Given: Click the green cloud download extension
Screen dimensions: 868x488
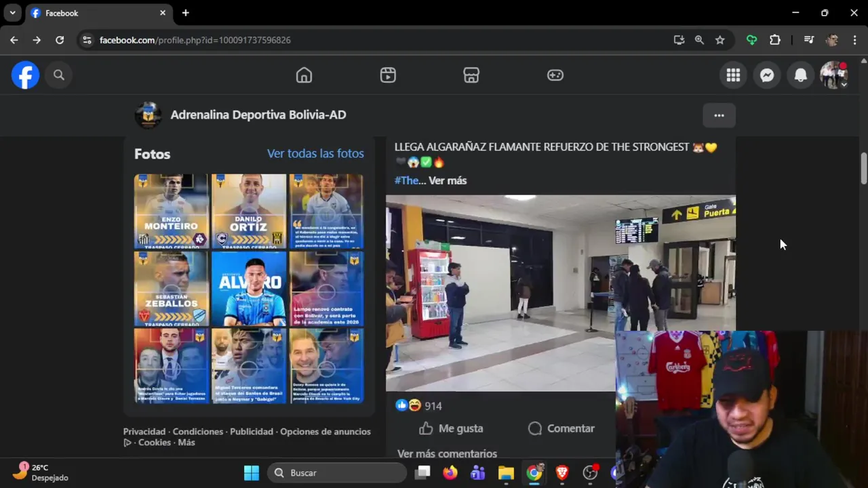Looking at the screenshot, I should (751, 40).
